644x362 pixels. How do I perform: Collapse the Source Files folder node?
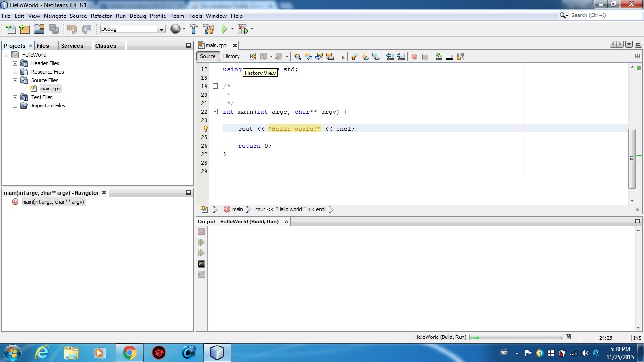[15, 80]
